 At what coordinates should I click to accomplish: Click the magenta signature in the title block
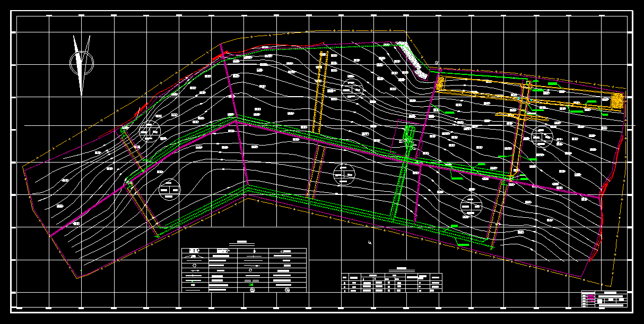[590, 297]
